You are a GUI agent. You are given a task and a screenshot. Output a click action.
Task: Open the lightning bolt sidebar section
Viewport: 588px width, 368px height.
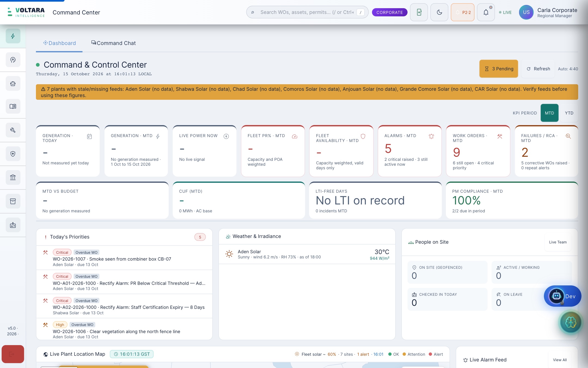click(13, 36)
